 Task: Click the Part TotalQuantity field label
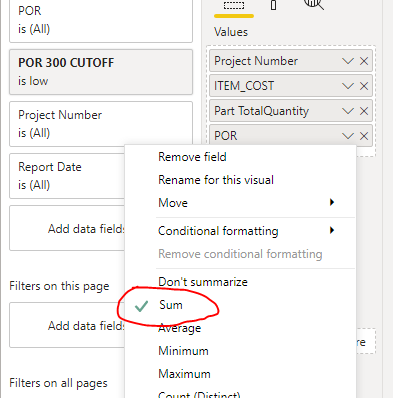click(x=261, y=111)
